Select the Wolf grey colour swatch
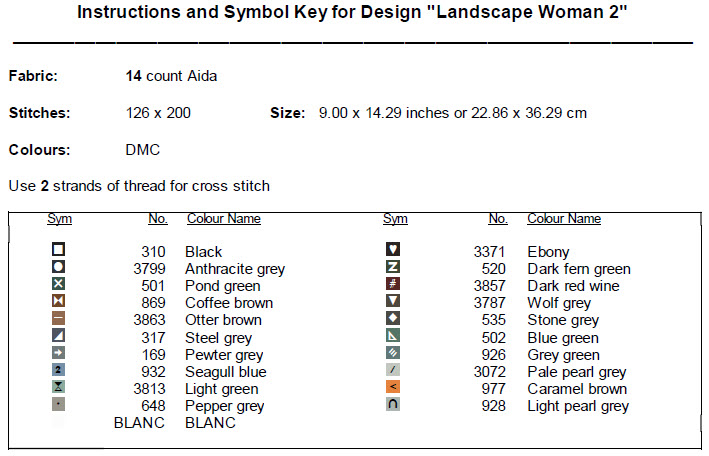The width and height of the screenshot is (709, 456). point(393,301)
